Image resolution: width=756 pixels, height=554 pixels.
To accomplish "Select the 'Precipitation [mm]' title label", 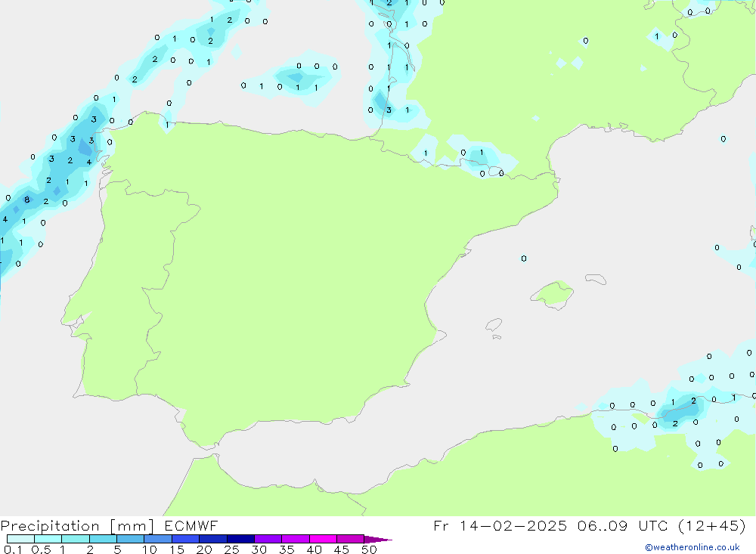I will pos(77,526).
